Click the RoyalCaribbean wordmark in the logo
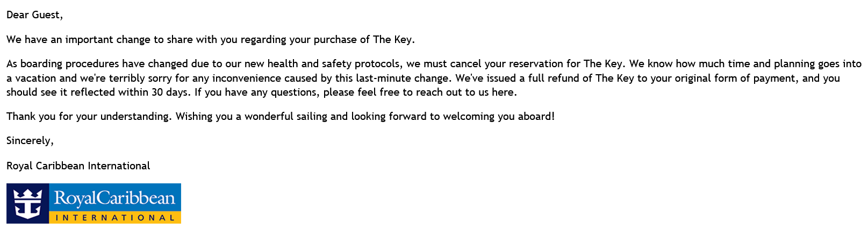Image resolution: width=868 pixels, height=236 pixels. 114,198
